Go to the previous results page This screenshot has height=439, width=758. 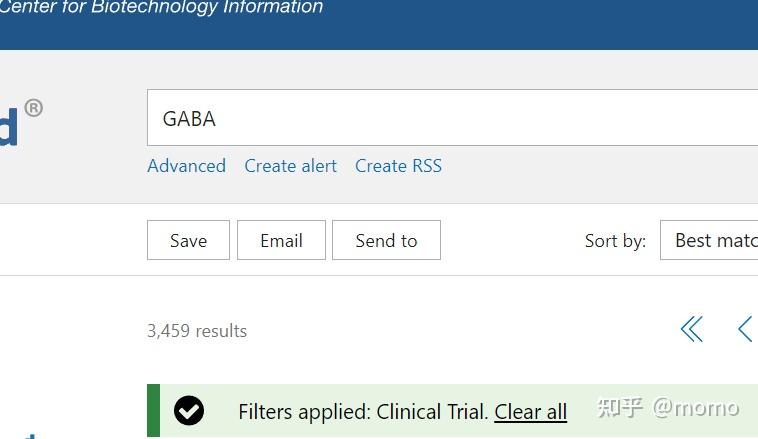[745, 329]
